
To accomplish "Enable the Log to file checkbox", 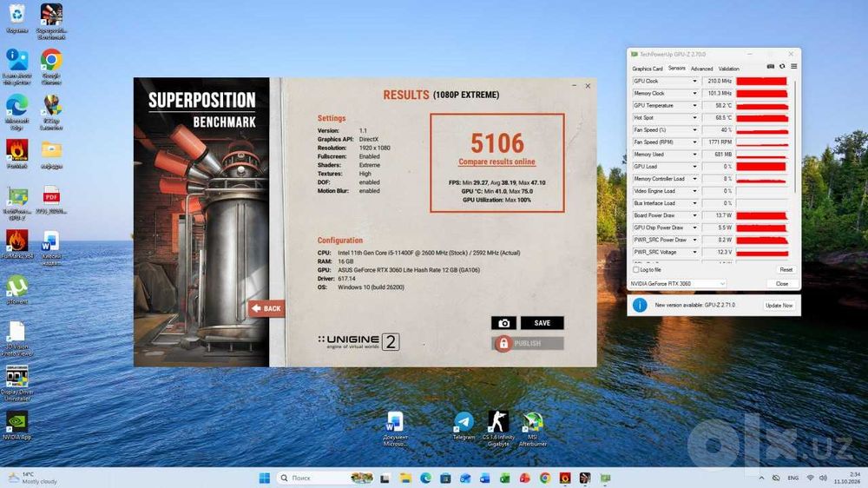I will [636, 270].
